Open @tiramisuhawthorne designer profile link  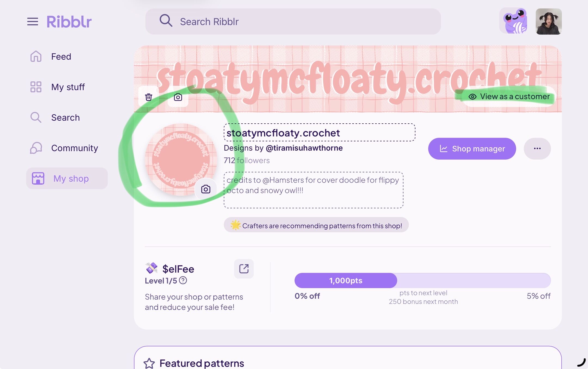[304, 148]
